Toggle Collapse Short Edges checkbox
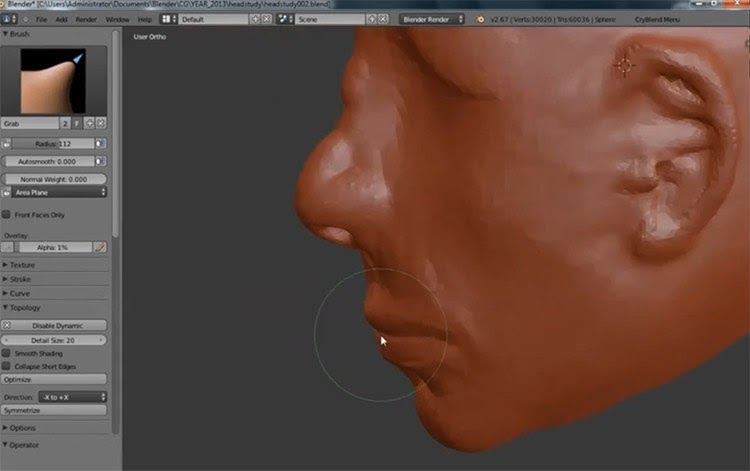 click(x=6, y=366)
